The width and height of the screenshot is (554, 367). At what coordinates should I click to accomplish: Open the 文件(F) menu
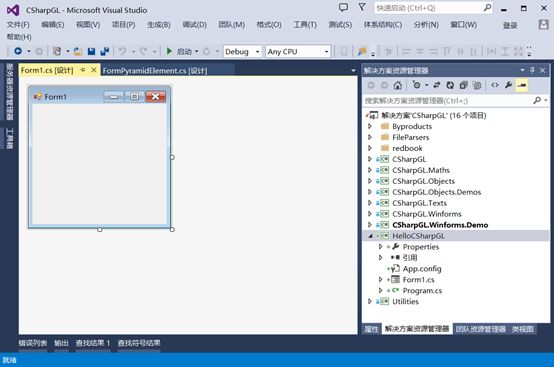click(x=18, y=25)
